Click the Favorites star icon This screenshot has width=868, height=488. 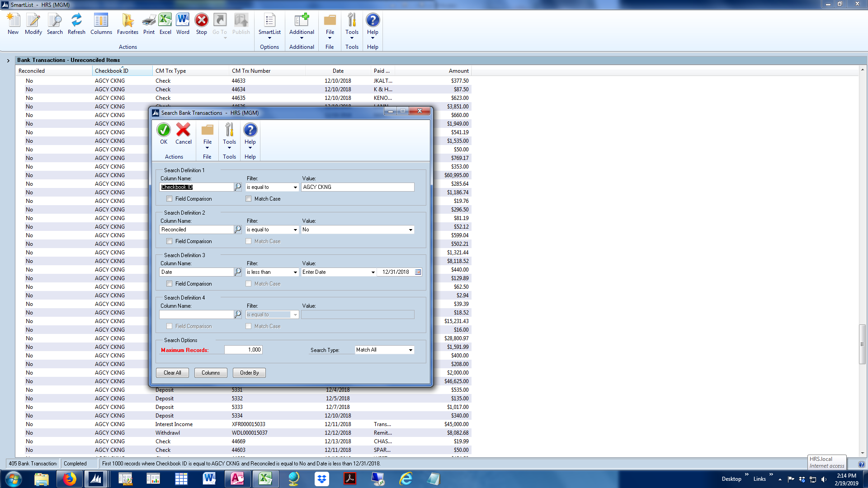tap(127, 21)
